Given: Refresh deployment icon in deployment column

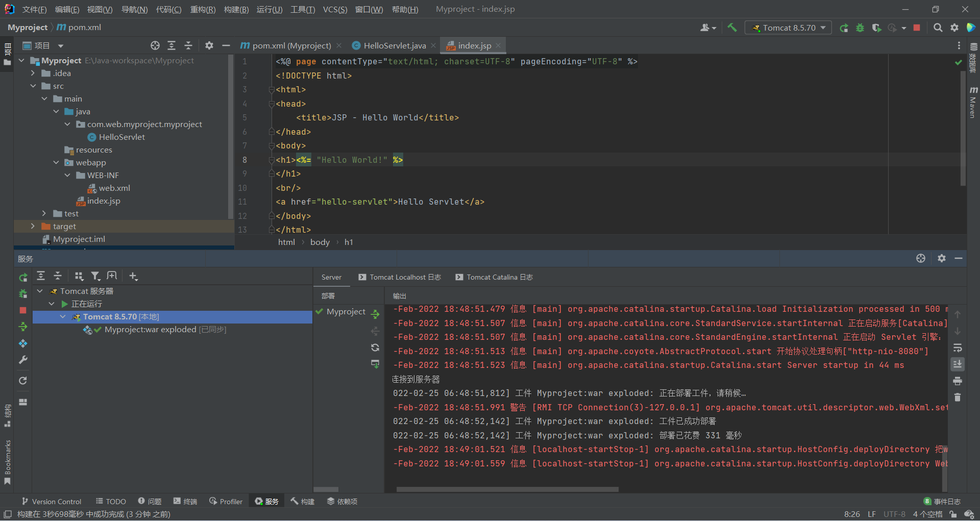Looking at the screenshot, I should [375, 348].
